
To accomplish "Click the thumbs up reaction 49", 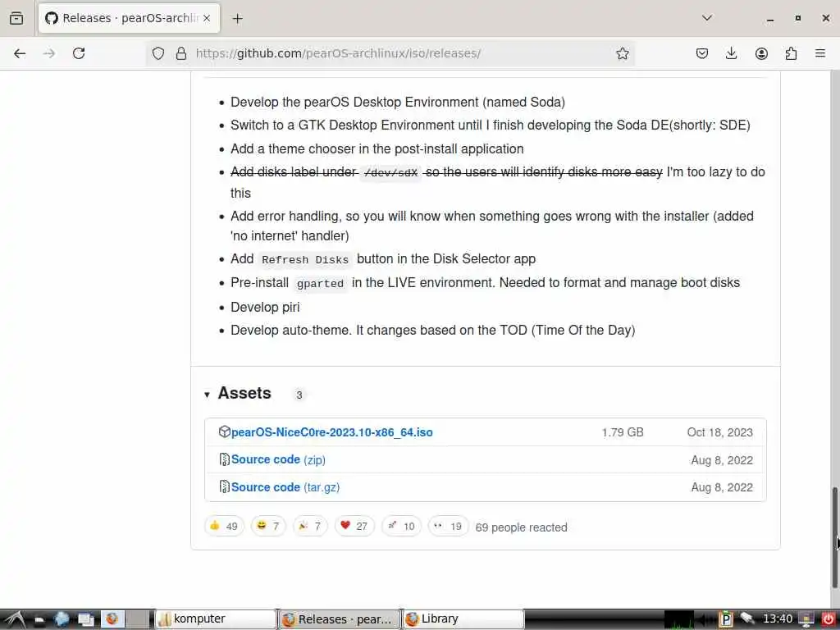I will pyautogui.click(x=224, y=526).
